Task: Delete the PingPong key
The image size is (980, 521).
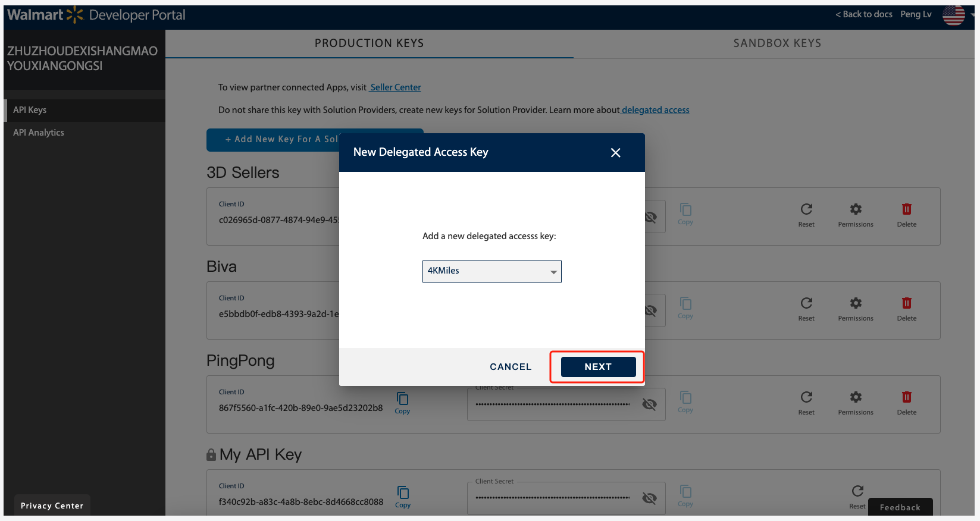Action: (907, 403)
